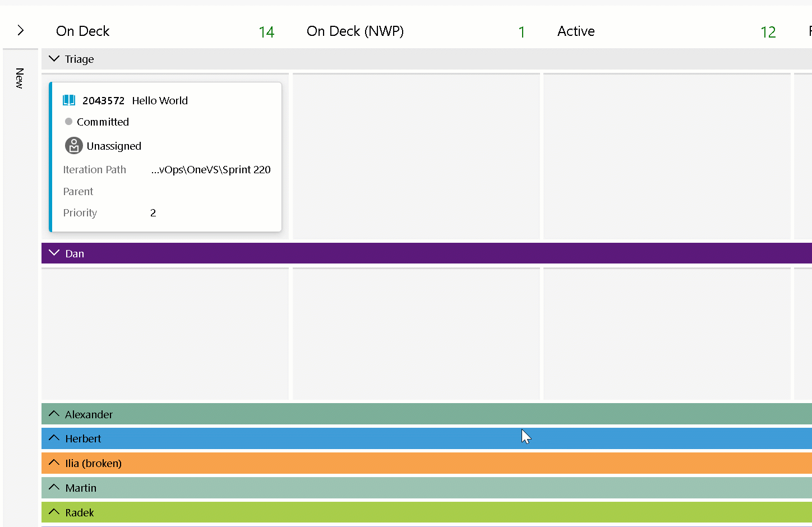Expand the Herbert swimlane
The height and width of the screenshot is (527, 812).
(54, 438)
